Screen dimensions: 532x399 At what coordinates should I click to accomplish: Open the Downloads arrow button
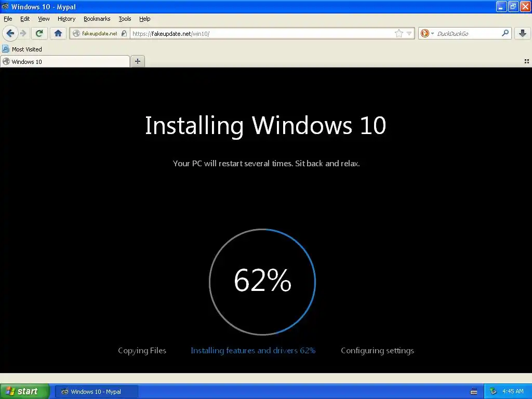point(523,33)
